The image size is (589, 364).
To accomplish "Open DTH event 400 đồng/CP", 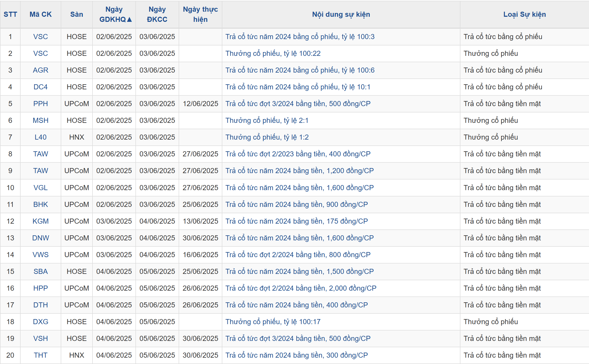I will (x=297, y=305).
